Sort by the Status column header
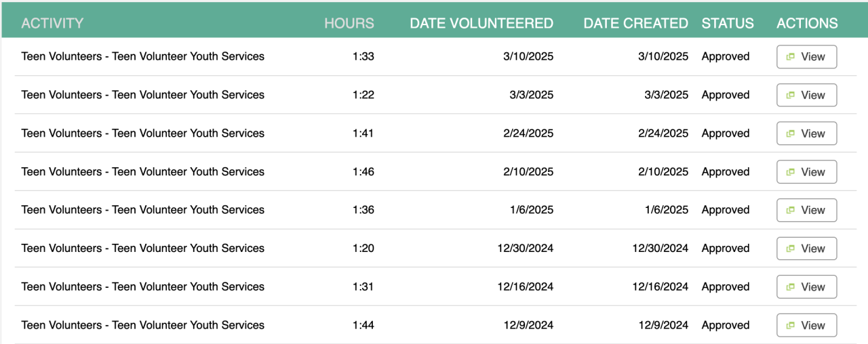 click(728, 23)
